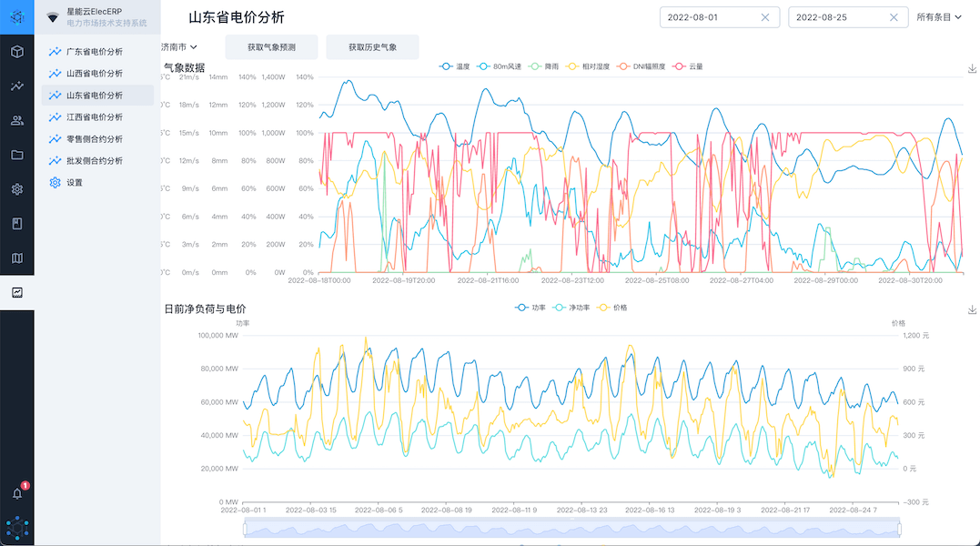This screenshot has width=980, height=546.
Task: Go to 广东省电价分析
Action: pyautogui.click(x=97, y=52)
